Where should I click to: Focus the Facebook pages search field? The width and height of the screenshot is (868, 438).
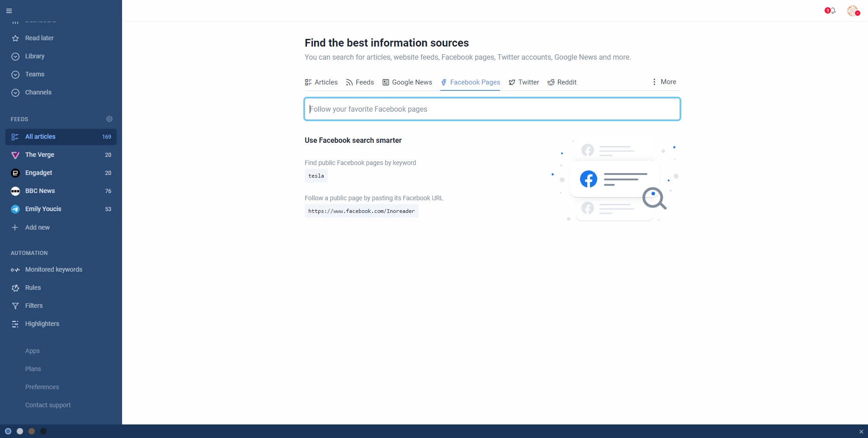click(492, 109)
